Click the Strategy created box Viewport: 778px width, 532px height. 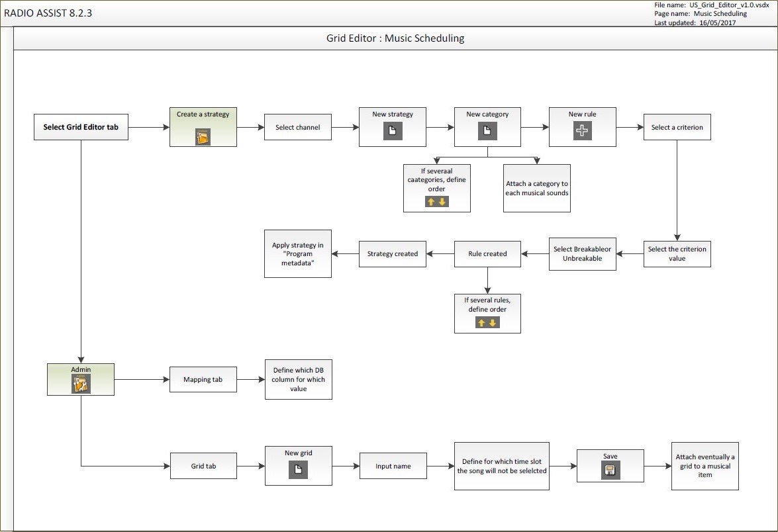tap(393, 253)
